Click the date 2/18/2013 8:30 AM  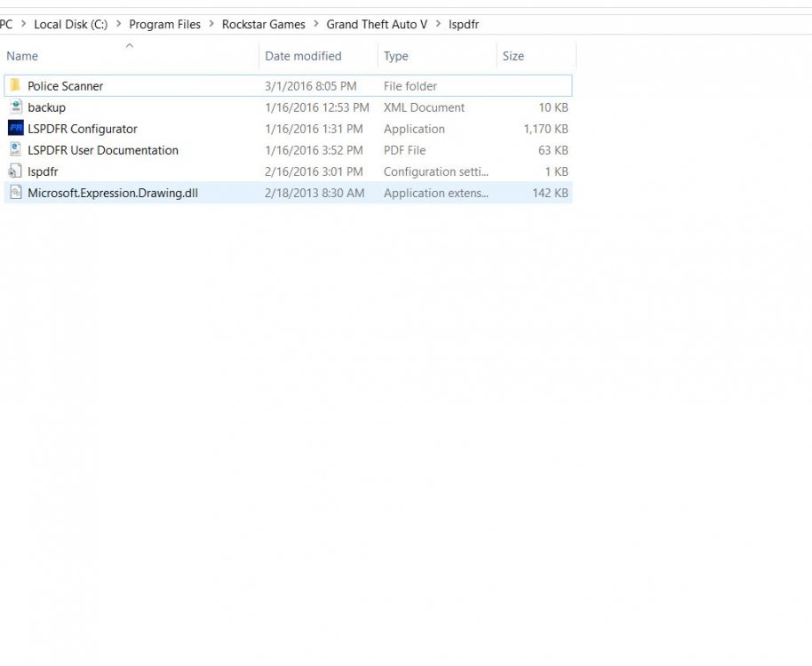314,193
